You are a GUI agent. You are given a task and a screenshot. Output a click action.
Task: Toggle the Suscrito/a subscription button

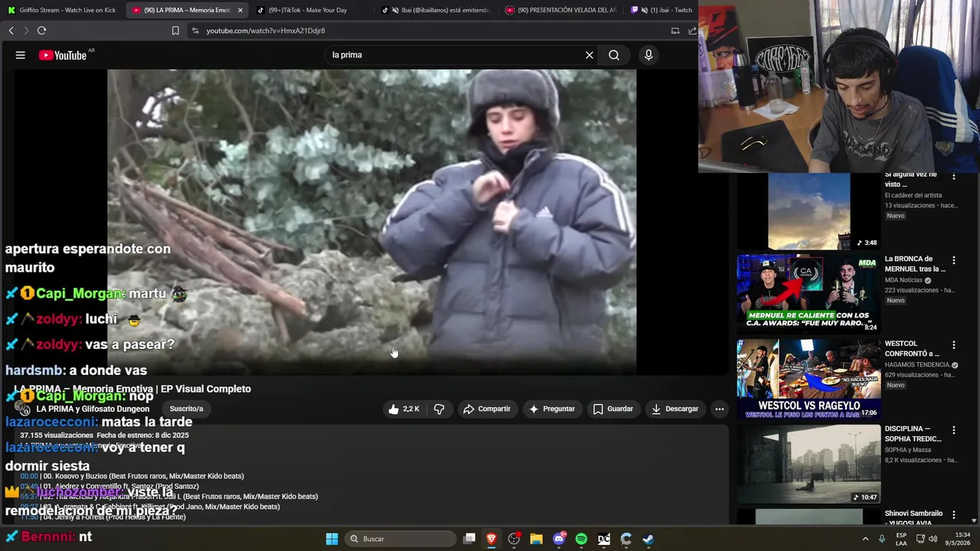pos(186,409)
